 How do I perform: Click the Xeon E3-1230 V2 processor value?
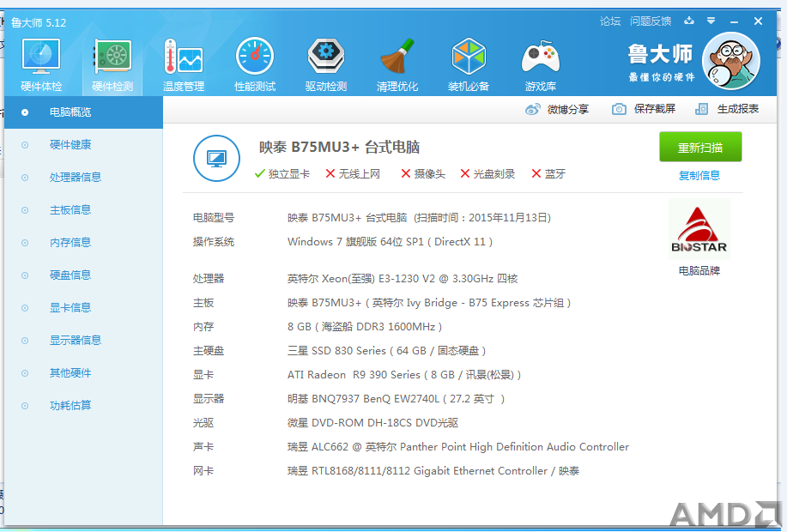click(x=403, y=279)
